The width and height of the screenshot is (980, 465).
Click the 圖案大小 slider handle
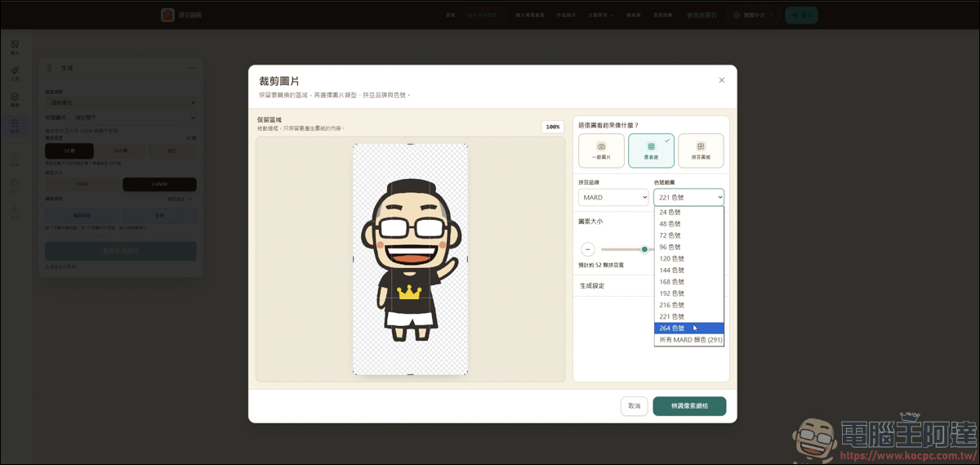pyautogui.click(x=644, y=249)
